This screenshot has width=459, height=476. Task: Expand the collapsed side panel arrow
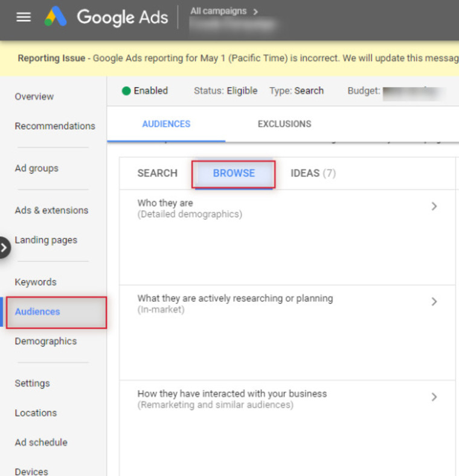point(4,248)
